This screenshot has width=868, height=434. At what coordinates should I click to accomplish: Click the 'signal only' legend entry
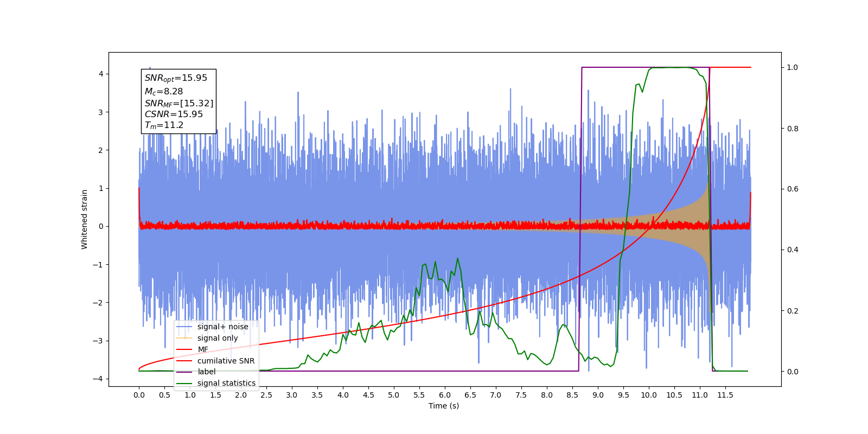tap(208, 338)
